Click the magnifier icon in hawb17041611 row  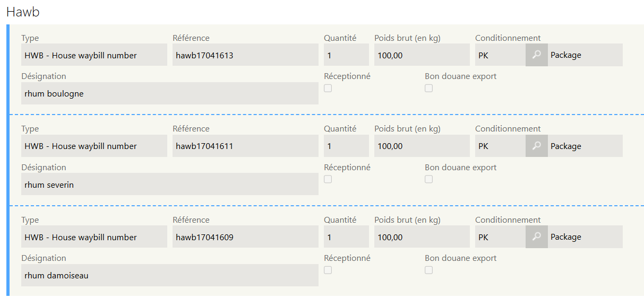(536, 146)
